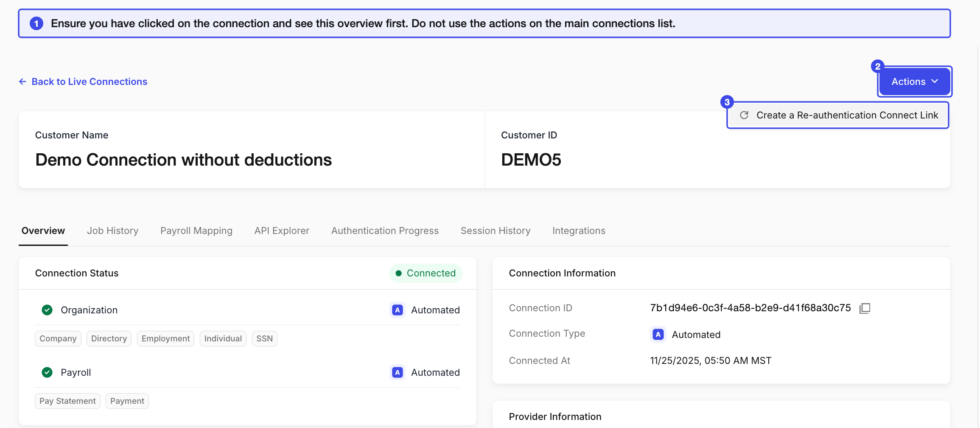Click the Connection Status heading

coord(77,273)
